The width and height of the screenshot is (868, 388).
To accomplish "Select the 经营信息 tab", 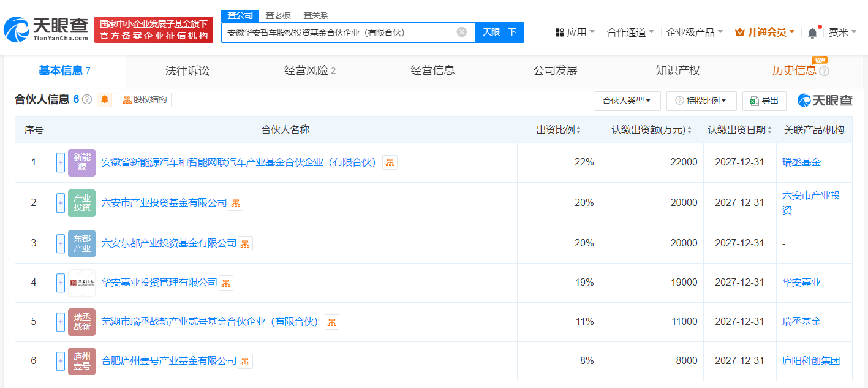I will point(433,71).
